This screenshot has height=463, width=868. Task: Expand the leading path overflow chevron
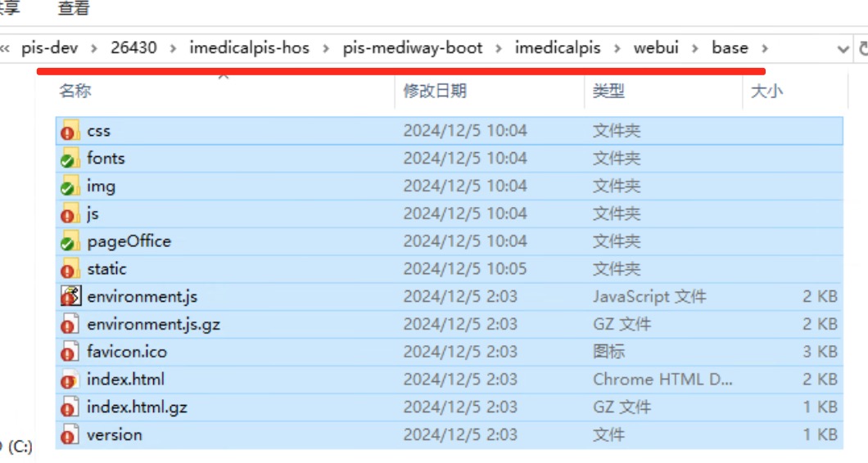(5, 48)
